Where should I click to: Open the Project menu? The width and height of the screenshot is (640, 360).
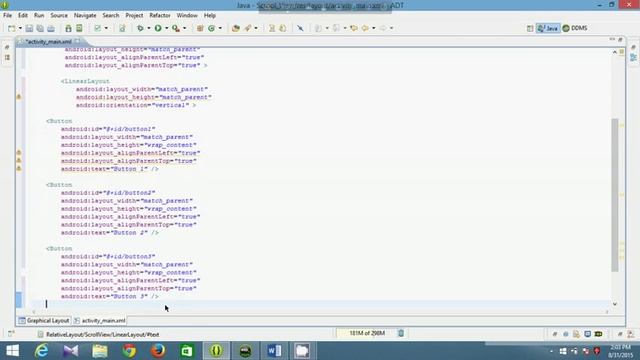(134, 16)
